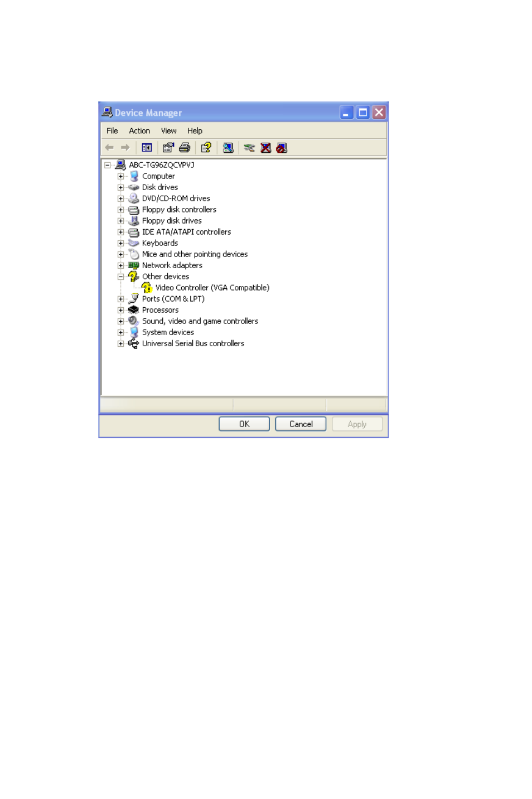
Task: Expand Sound, video and game controllers node
Action: point(120,321)
